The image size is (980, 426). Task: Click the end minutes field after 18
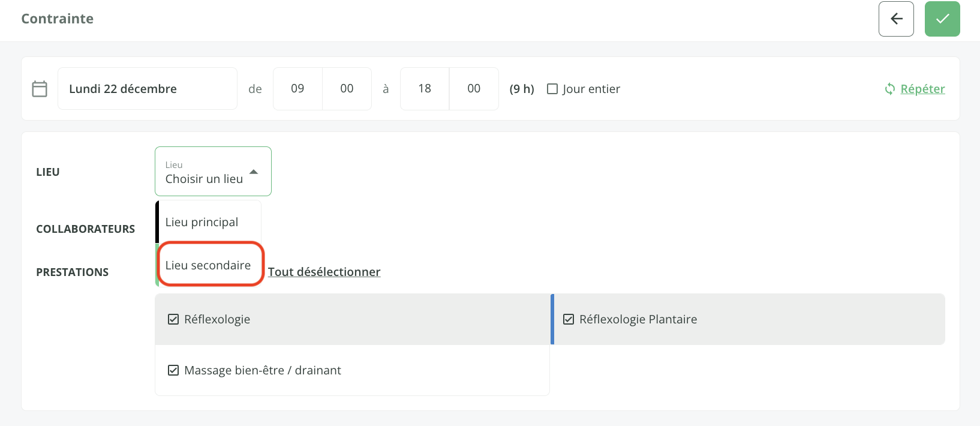point(474,89)
